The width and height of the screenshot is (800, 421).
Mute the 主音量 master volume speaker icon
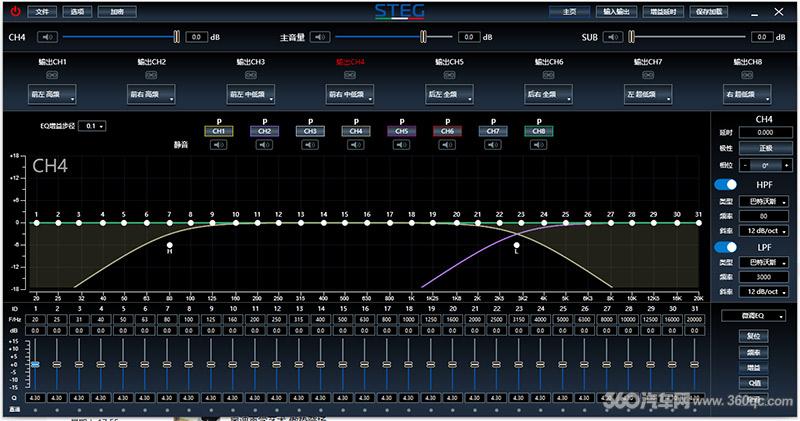point(320,37)
